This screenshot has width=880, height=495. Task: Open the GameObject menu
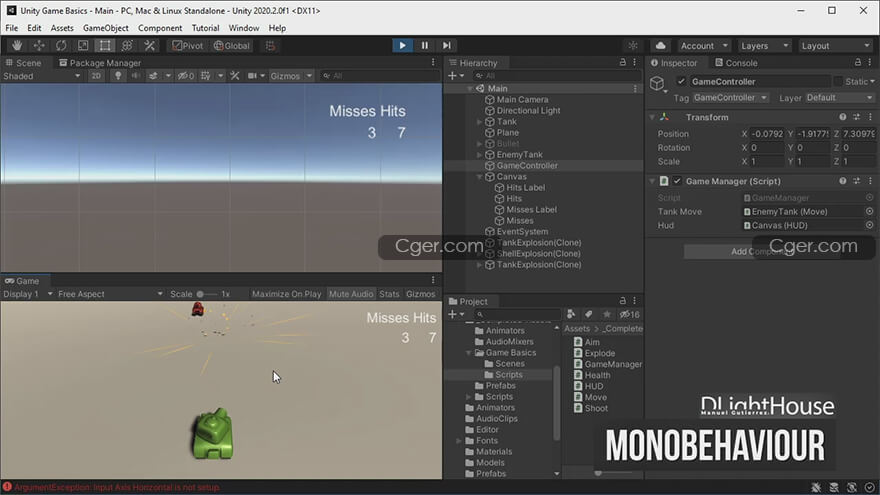[106, 28]
